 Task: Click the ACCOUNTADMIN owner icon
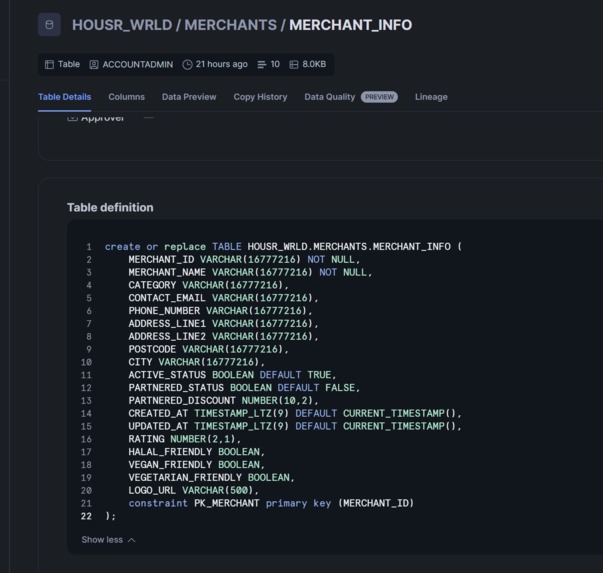pos(94,64)
